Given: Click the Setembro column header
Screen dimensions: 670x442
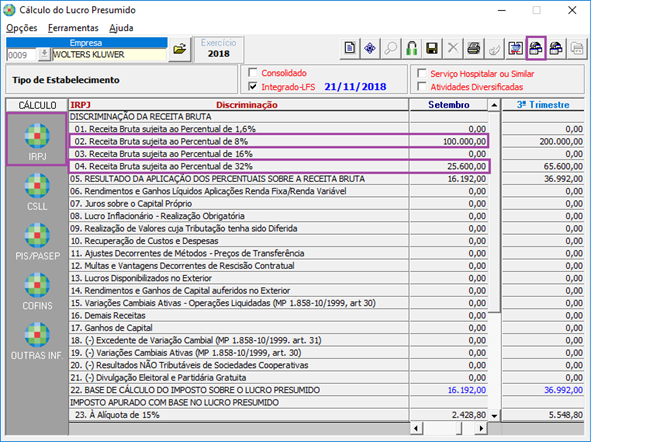Looking at the screenshot, I should pyautogui.click(x=448, y=105).
